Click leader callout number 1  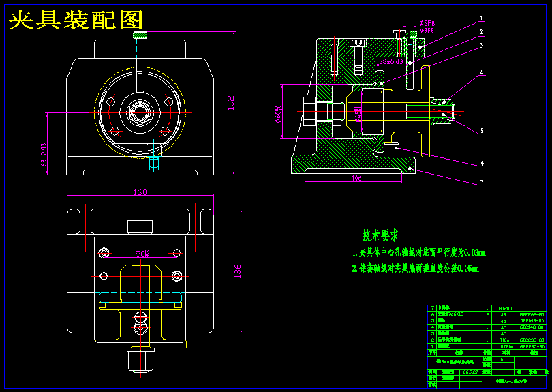pos(481,18)
